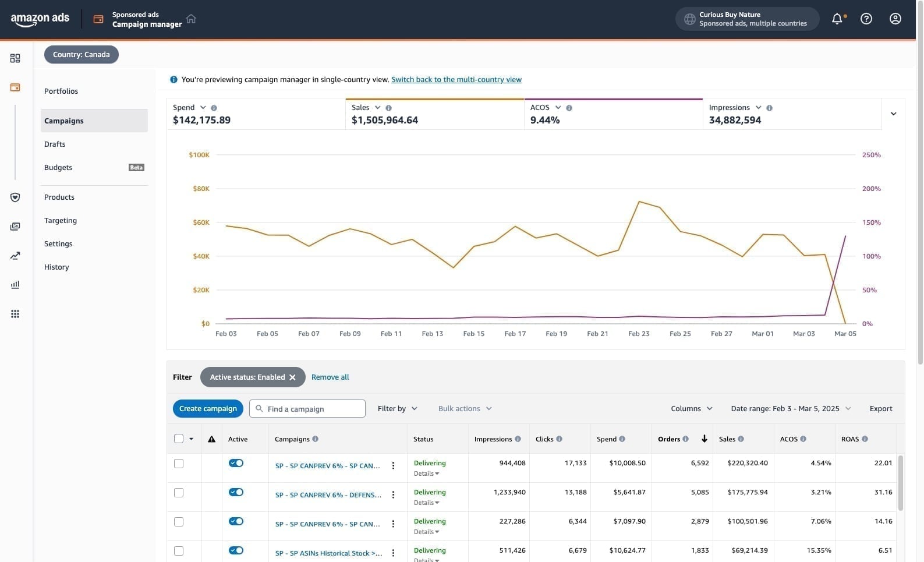Click the sort arrow in Orders column

coord(704,439)
